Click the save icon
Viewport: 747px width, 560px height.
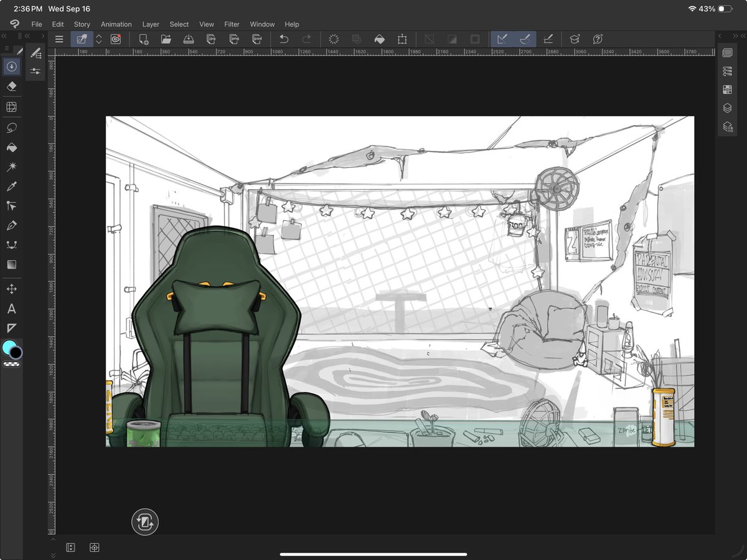tap(189, 39)
